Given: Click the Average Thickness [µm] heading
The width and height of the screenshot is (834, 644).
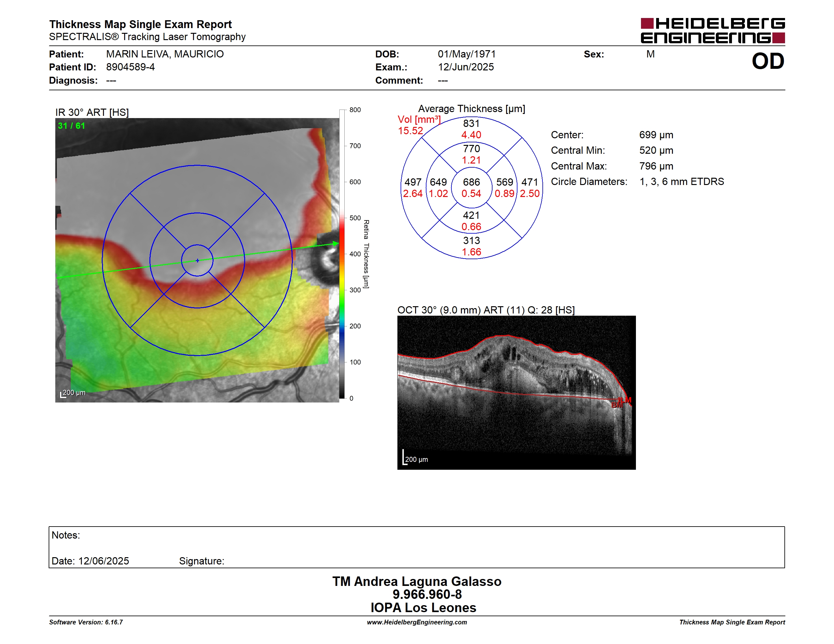Looking at the screenshot, I should (x=472, y=109).
